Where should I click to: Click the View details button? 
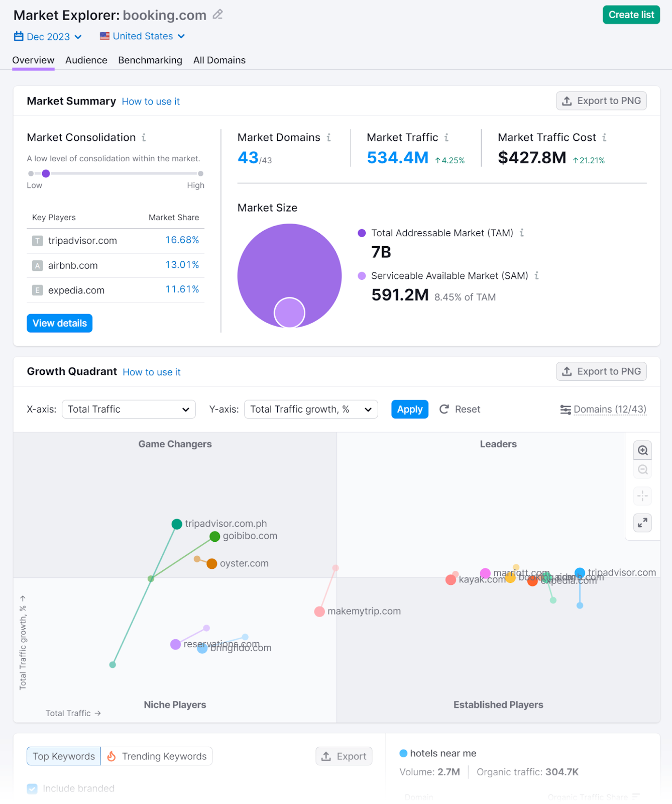coord(59,323)
